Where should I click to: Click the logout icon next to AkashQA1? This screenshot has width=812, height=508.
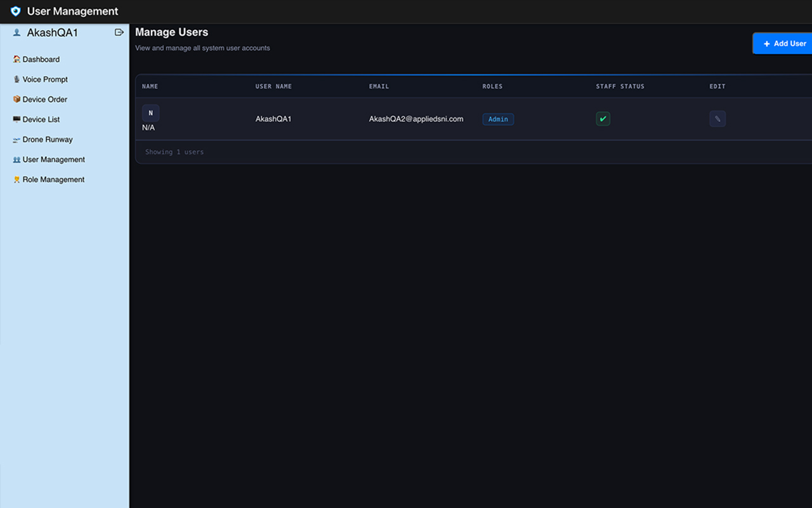point(119,32)
